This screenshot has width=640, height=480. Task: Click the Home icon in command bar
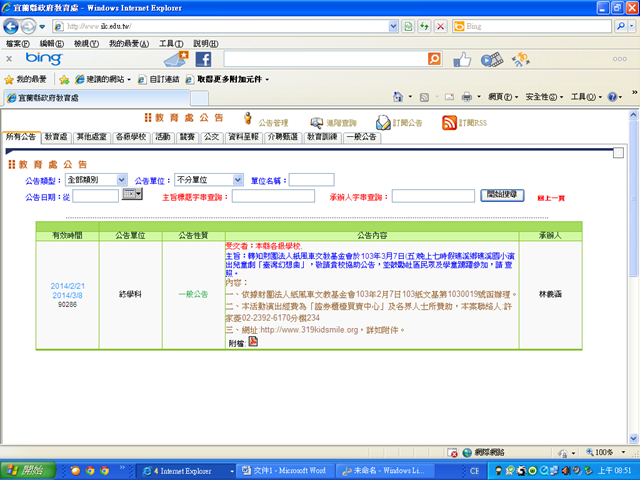398,97
